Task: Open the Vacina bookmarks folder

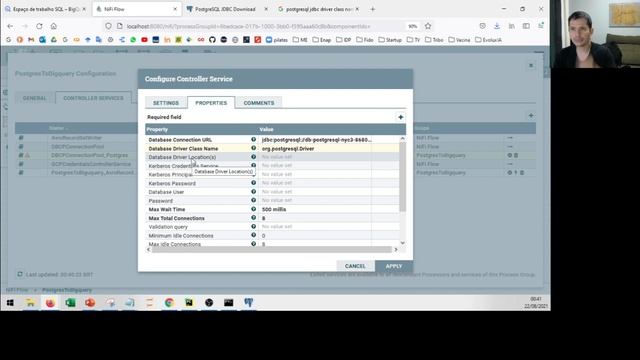Action: click(x=459, y=40)
